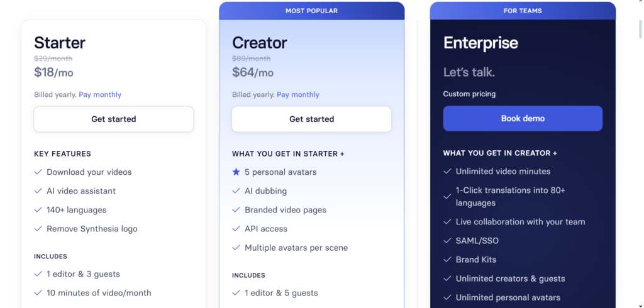Click Get started button in Creator plan

pos(312,119)
